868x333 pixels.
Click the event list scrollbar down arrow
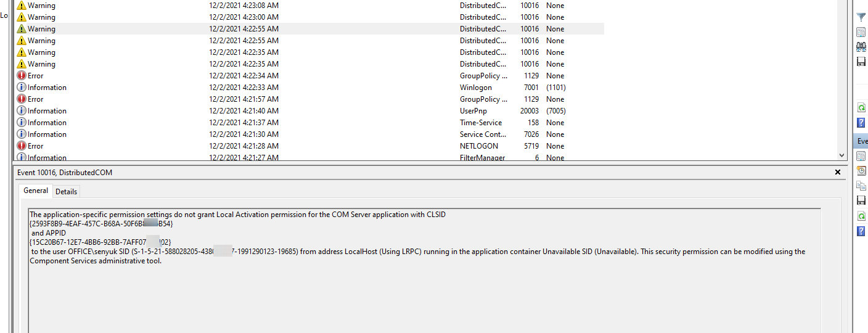click(x=842, y=157)
